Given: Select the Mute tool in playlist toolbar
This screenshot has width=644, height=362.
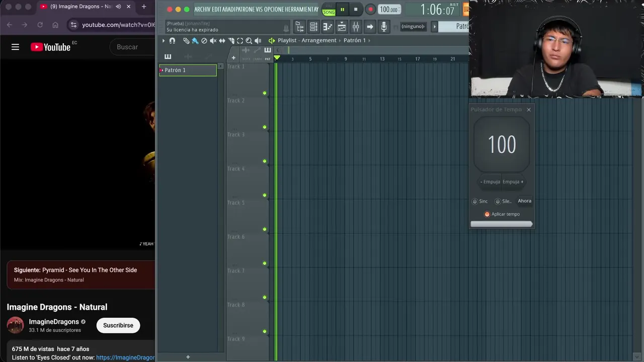Looking at the screenshot, I should (213, 40).
